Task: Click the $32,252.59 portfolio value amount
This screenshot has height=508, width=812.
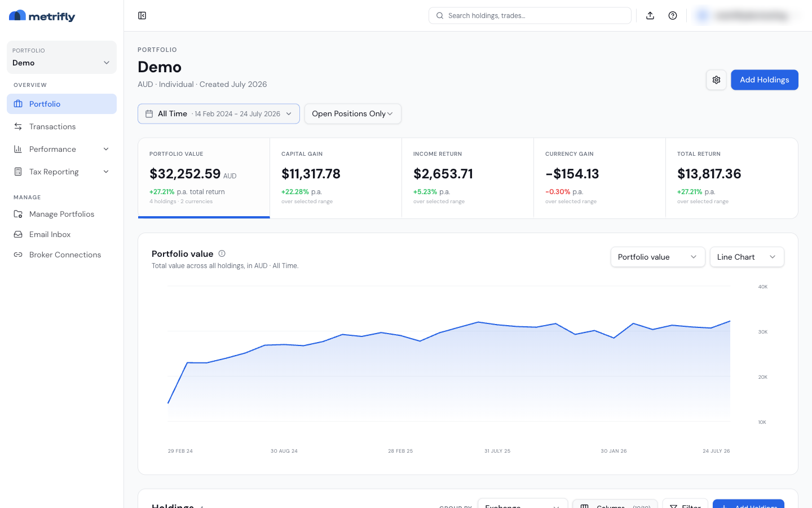Action: (185, 174)
